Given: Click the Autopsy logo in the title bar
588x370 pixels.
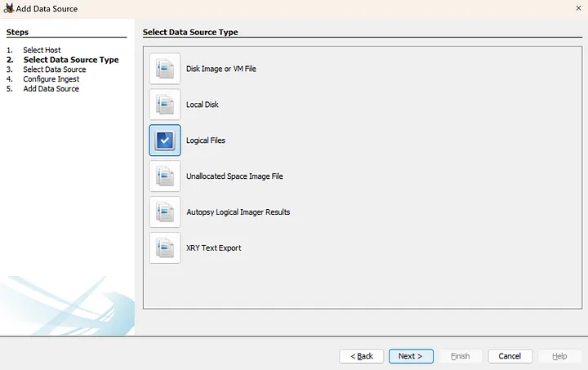Looking at the screenshot, I should click(x=8, y=8).
